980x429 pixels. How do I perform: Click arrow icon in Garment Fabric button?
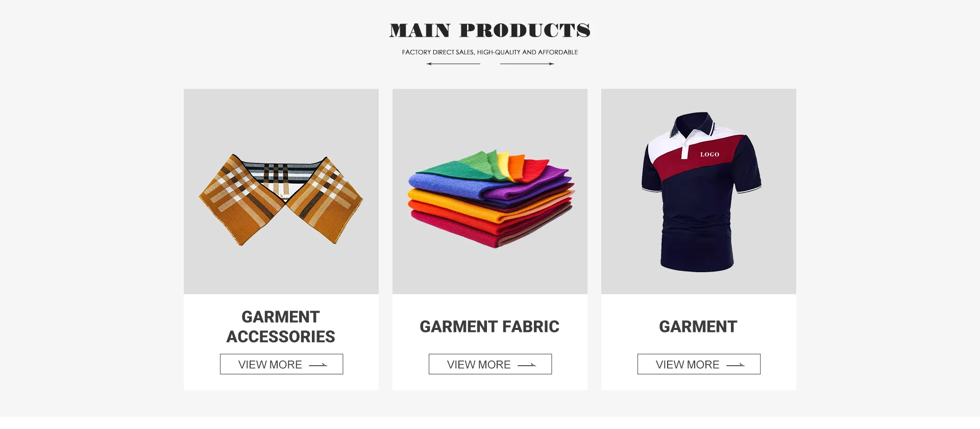(527, 365)
